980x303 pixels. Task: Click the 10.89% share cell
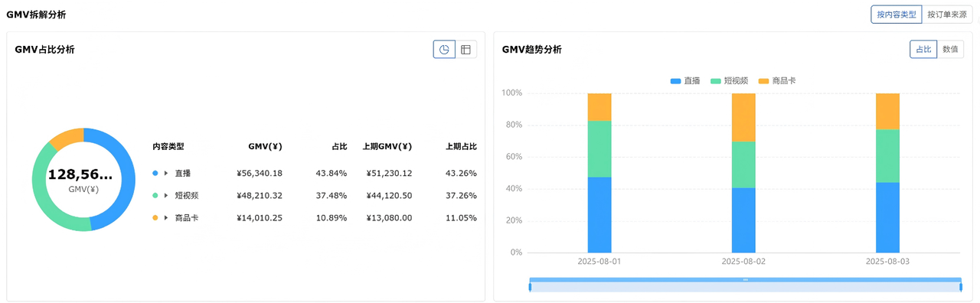click(x=332, y=218)
